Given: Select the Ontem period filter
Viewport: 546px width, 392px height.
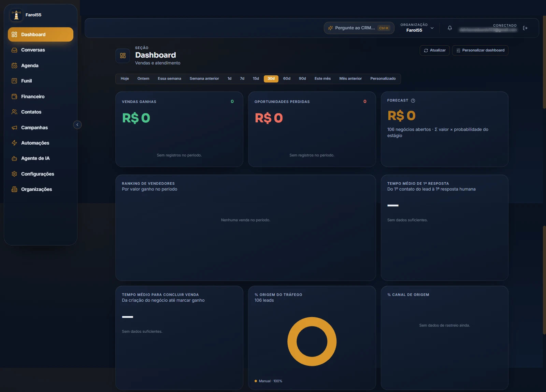Looking at the screenshot, I should 143,79.
